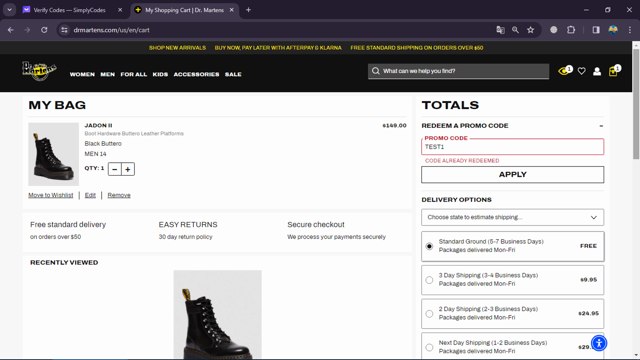Click the Extensions circle icon in toolbar
The width and height of the screenshot is (640, 360).
click(x=553, y=30)
